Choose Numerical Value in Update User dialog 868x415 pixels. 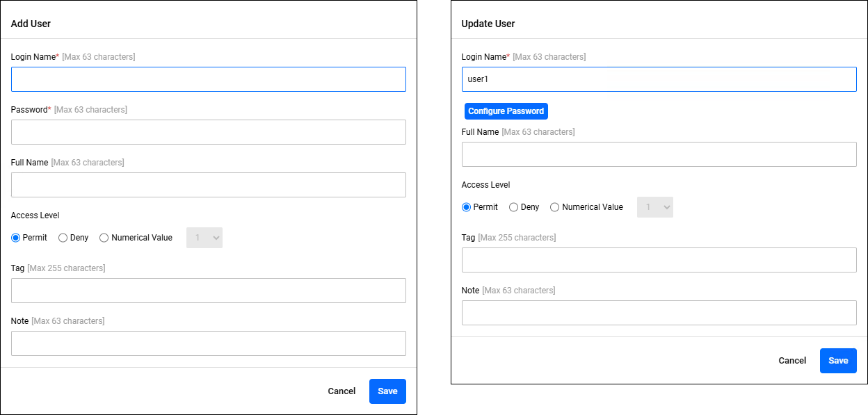click(x=555, y=207)
